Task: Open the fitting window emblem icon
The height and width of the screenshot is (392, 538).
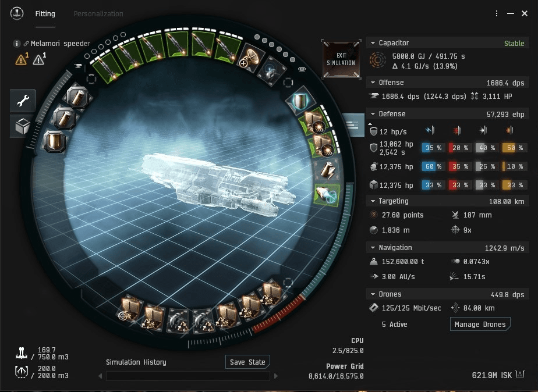Action: pos(16,13)
